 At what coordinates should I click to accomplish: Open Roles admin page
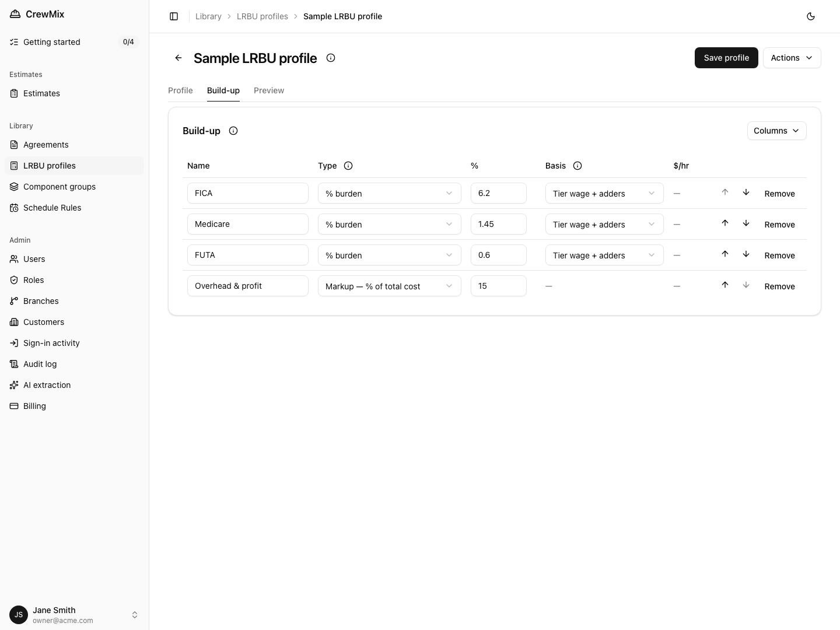click(x=74, y=280)
